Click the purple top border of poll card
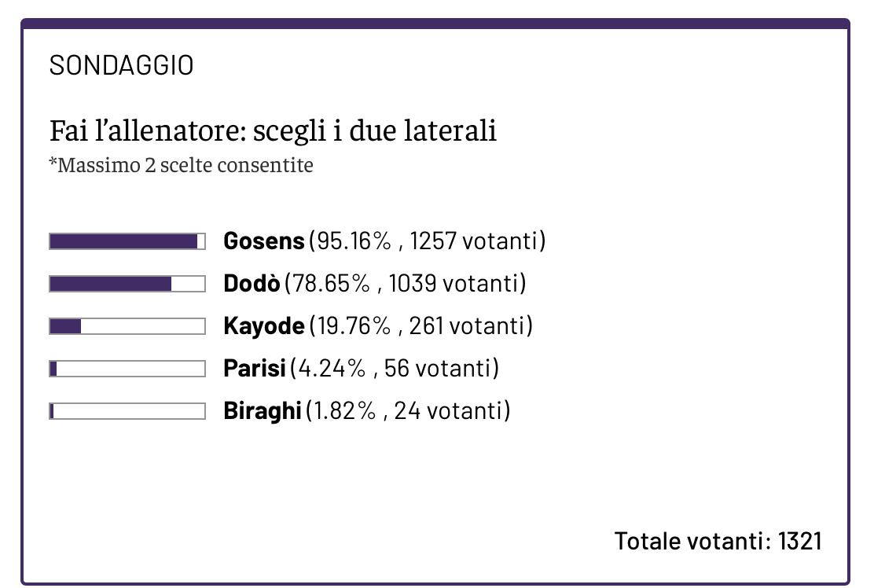The image size is (885, 588). point(435,24)
